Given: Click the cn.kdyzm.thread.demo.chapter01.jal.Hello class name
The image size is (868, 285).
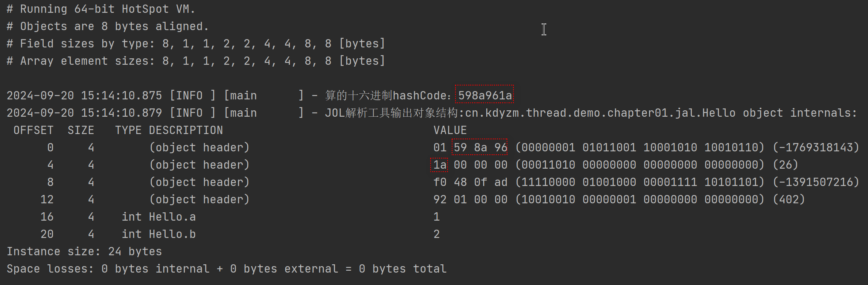Looking at the screenshot, I should pyautogui.click(x=600, y=113).
